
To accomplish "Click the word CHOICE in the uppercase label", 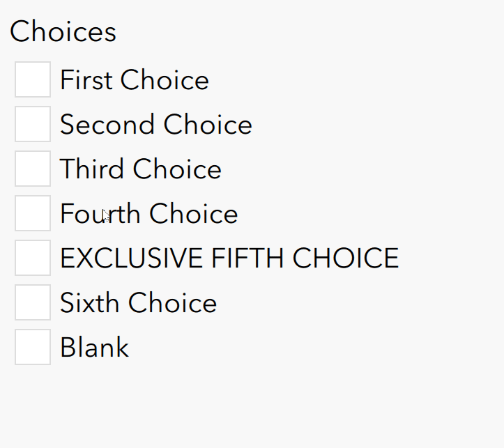I will point(345,258).
